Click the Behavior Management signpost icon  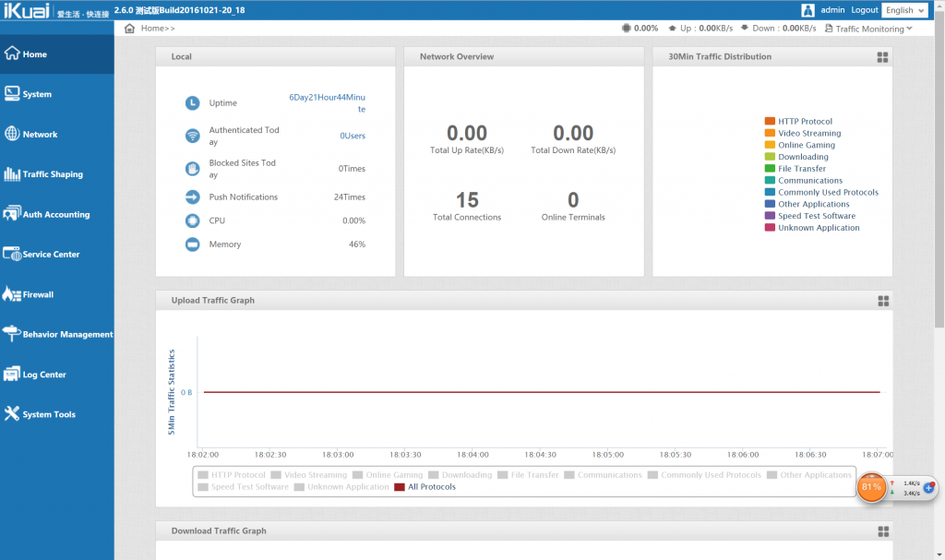tap(12, 333)
